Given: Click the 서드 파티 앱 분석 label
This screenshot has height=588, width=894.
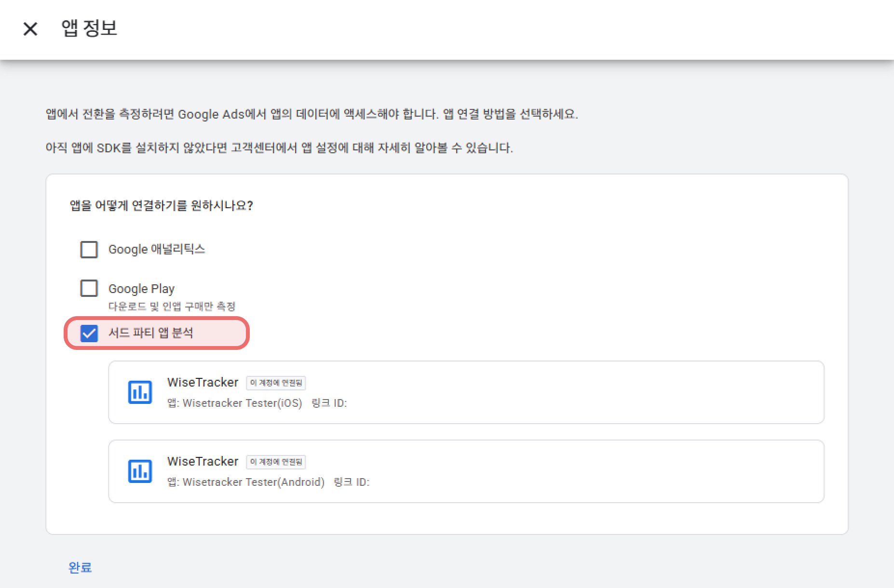Looking at the screenshot, I should click(x=150, y=333).
